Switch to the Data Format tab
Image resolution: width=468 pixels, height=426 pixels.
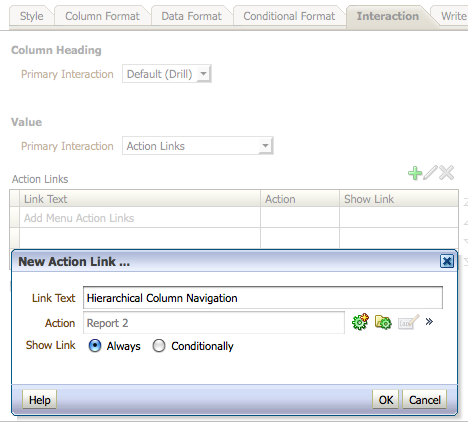pos(191,16)
